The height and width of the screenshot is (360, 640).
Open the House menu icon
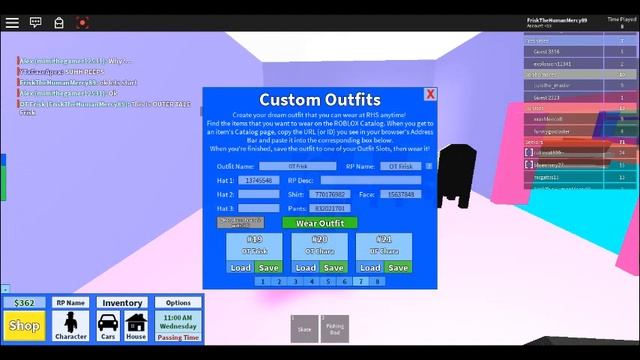[x=136, y=326]
